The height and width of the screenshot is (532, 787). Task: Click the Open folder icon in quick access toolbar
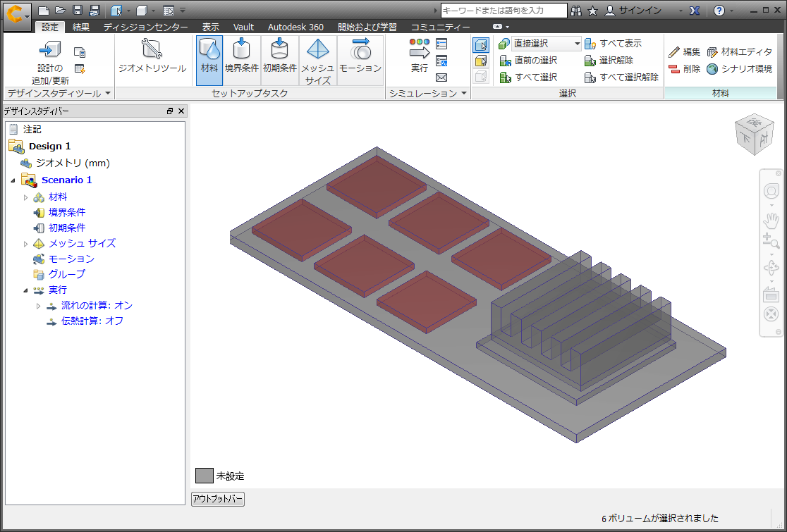pos(60,11)
